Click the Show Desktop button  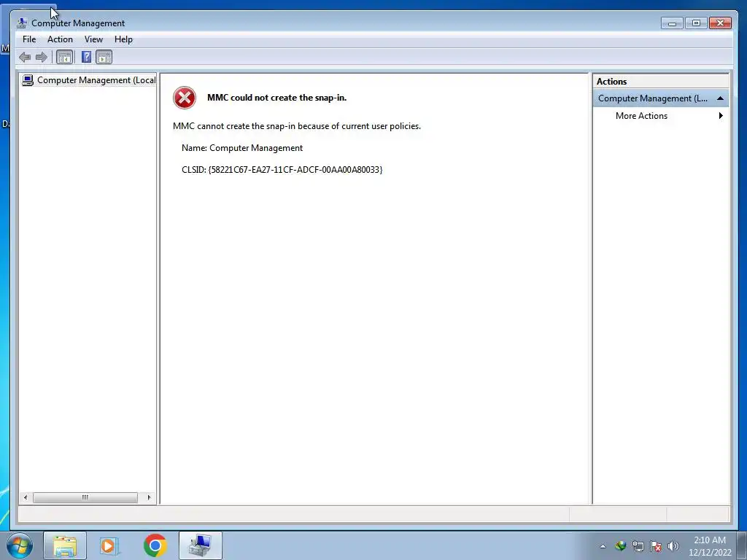click(x=742, y=545)
